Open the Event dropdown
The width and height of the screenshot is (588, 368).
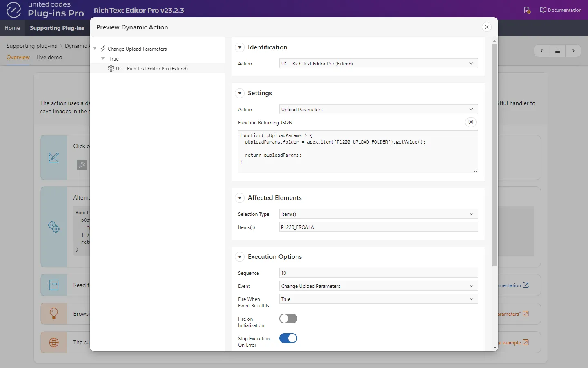point(378,286)
